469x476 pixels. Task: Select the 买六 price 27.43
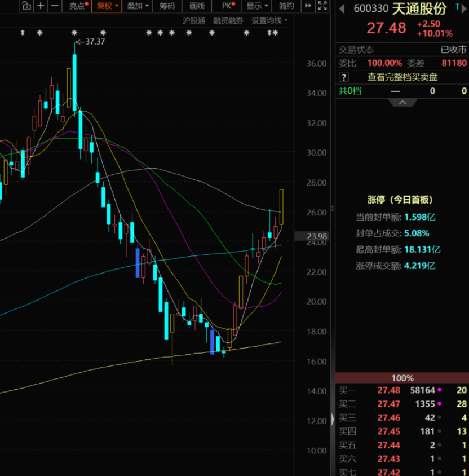(388, 459)
